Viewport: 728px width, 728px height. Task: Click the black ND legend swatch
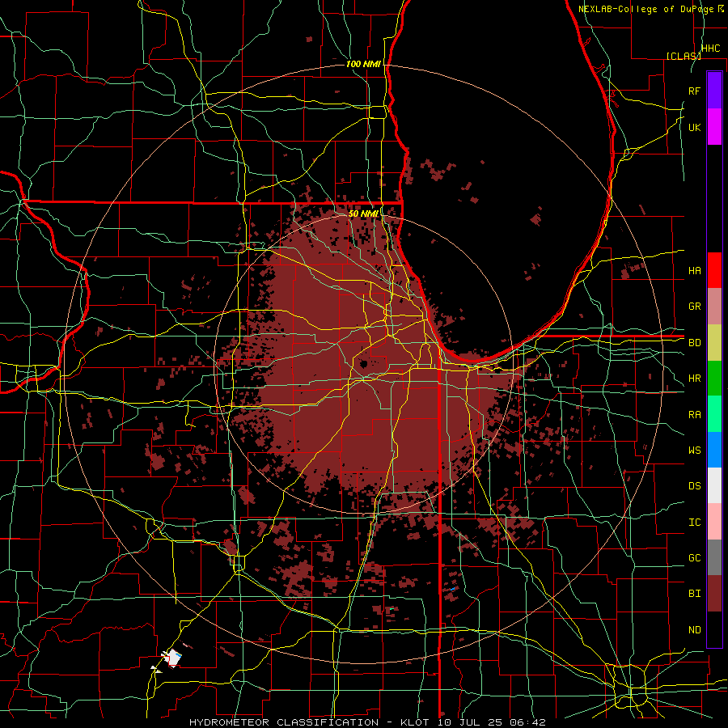(x=714, y=629)
